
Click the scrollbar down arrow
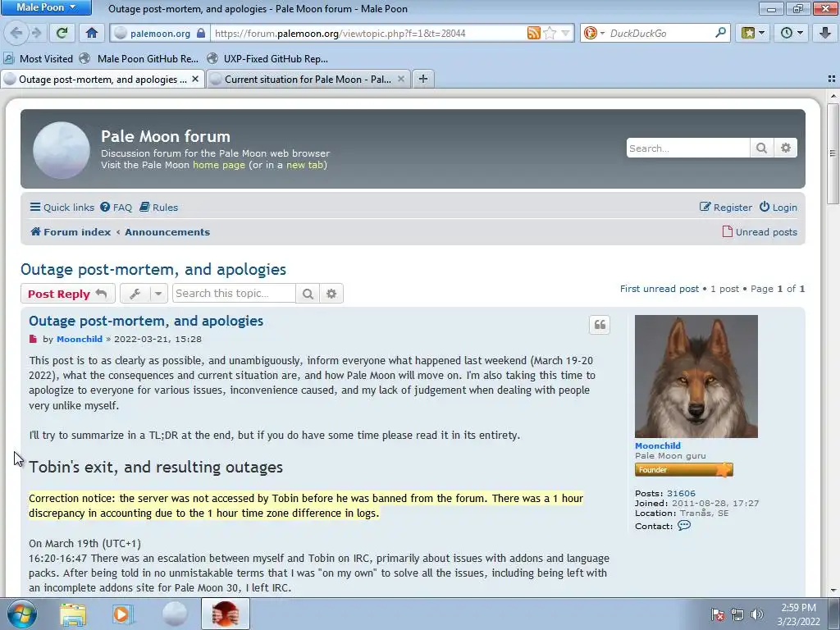pyautogui.click(x=833, y=591)
